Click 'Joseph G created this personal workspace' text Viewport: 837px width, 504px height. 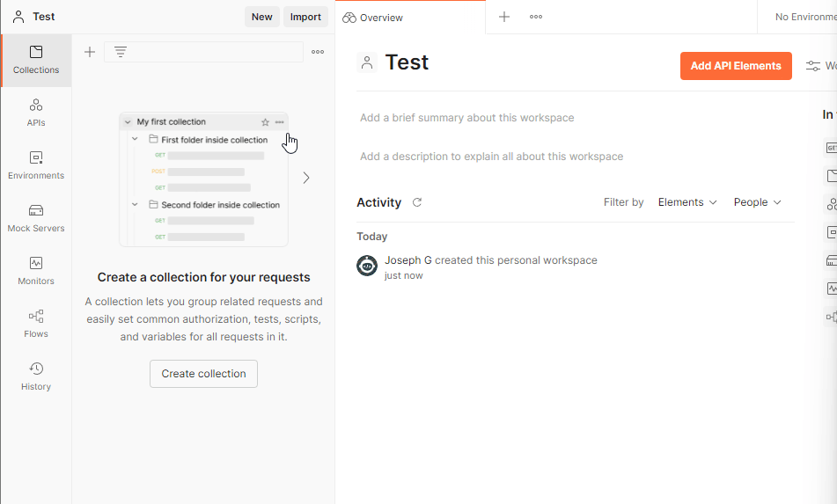[x=490, y=259]
